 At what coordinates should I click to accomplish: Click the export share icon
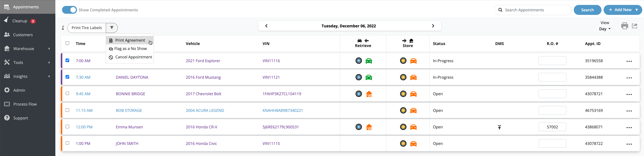634,26
